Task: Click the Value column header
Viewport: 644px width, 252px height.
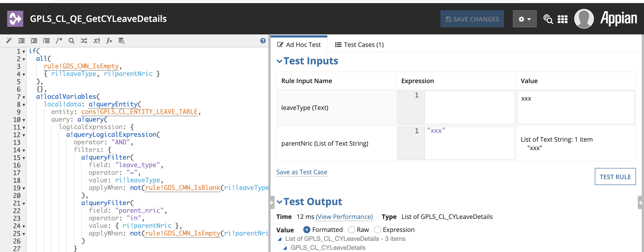Action: click(529, 81)
